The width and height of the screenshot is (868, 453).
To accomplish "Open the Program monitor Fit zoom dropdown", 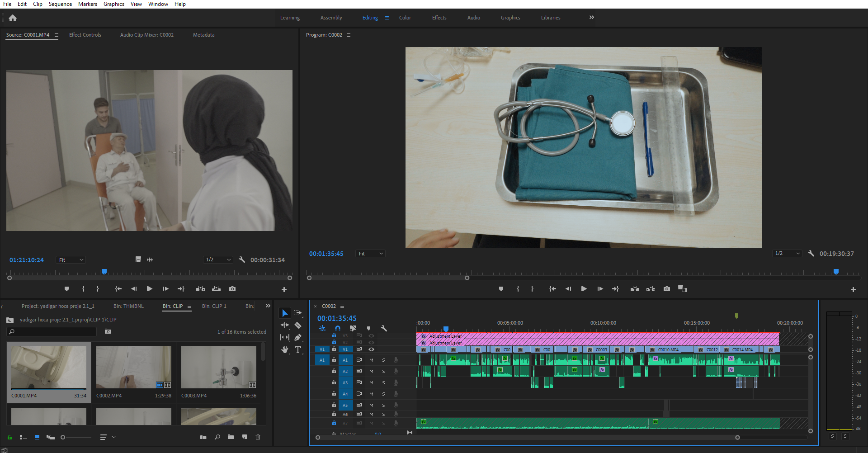I will pyautogui.click(x=370, y=254).
